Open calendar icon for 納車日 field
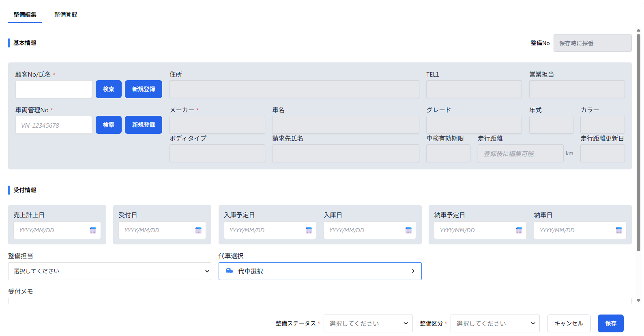This screenshot has height=336, width=644. coord(619,230)
